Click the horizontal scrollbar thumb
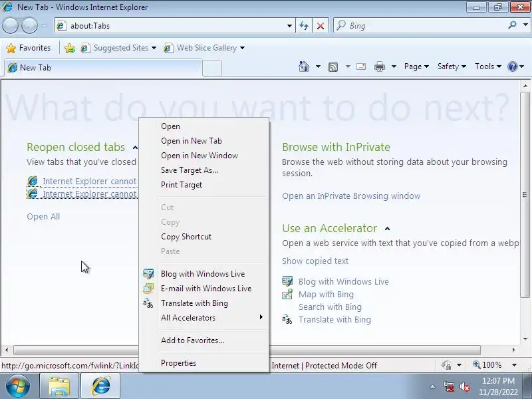Viewport: 532px width, 399px height. point(247,350)
